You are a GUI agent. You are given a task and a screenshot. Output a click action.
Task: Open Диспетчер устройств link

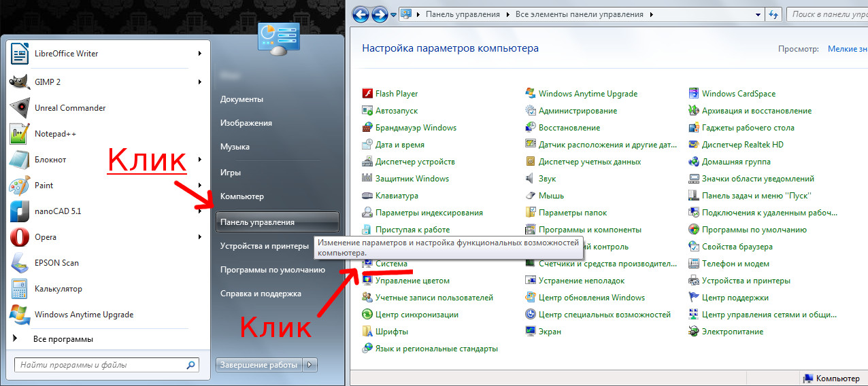coord(415,162)
